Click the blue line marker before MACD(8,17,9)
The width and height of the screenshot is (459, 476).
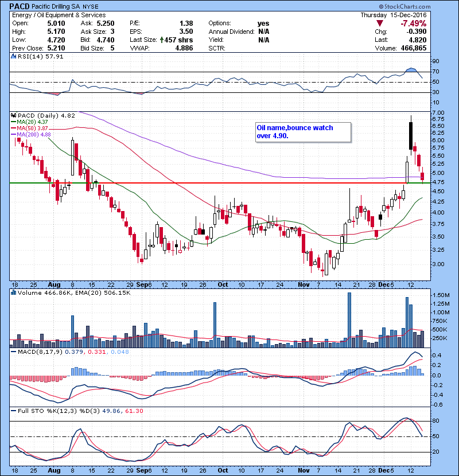(x=13, y=352)
